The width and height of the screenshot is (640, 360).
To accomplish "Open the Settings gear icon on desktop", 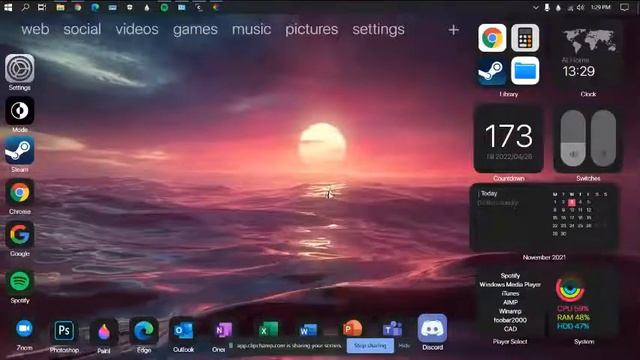I will click(20, 68).
